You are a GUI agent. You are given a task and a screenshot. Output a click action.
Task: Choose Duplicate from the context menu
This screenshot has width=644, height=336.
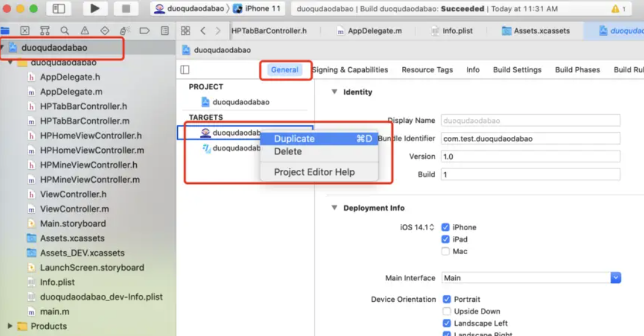coord(320,139)
